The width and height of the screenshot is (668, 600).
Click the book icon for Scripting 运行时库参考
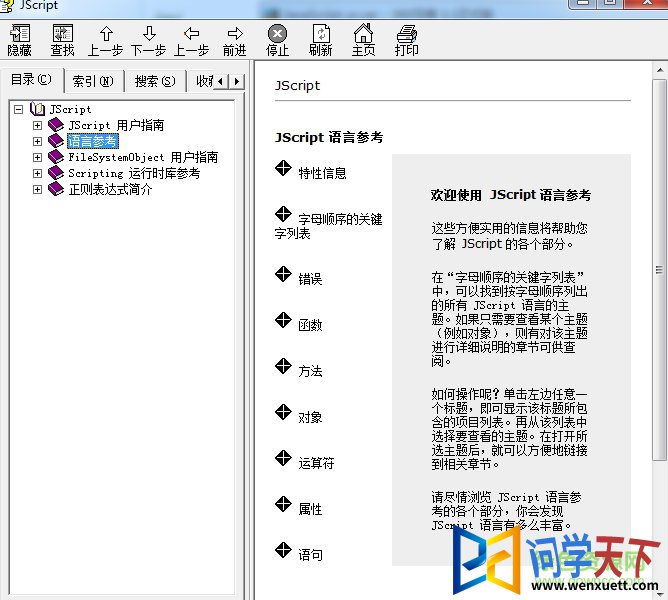[56, 173]
